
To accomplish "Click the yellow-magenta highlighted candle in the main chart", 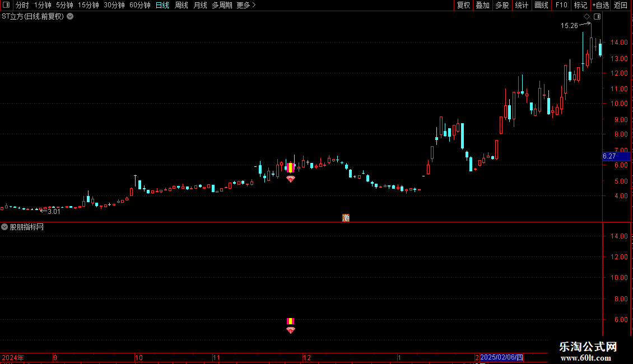I will [291, 167].
